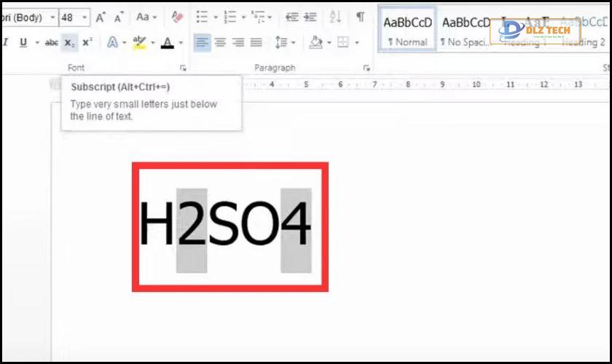Select Align Left
This screenshot has width=612, height=364.
[203, 42]
